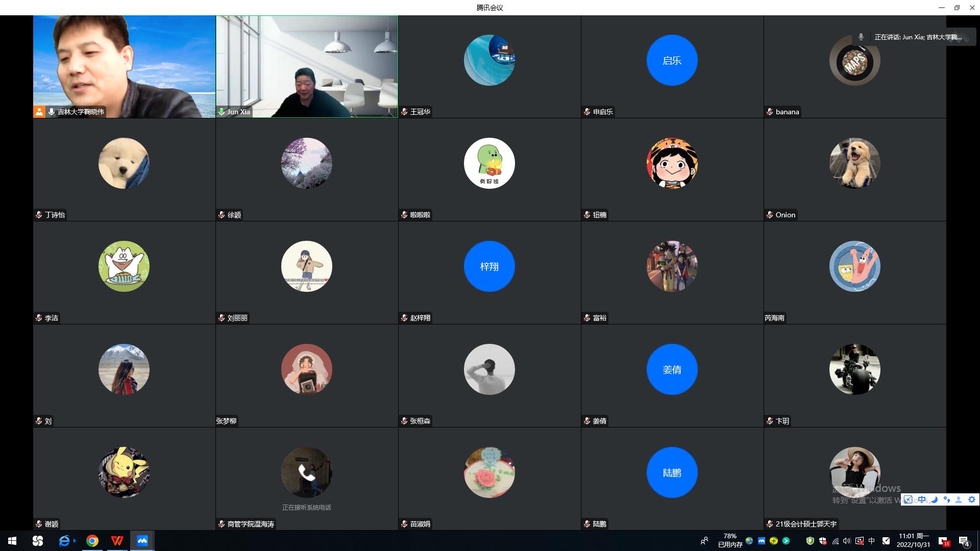Image resolution: width=980 pixels, height=551 pixels.
Task: Toggle the IME moon mode icon
Action: (934, 499)
